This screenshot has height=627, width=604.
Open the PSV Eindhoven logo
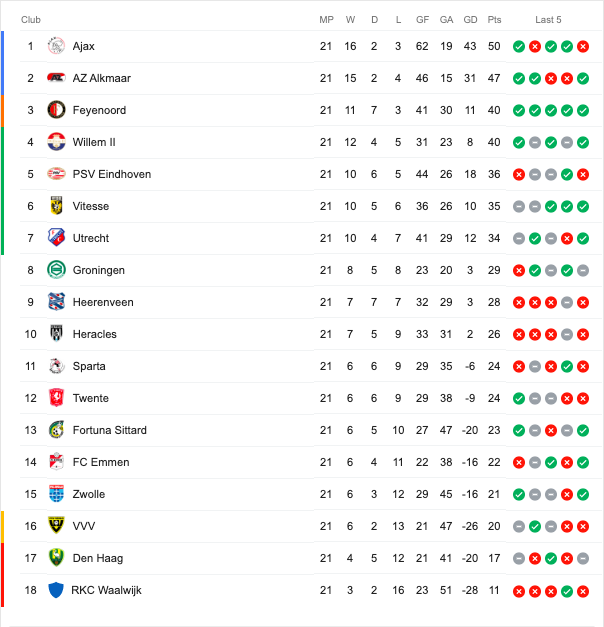(56, 174)
